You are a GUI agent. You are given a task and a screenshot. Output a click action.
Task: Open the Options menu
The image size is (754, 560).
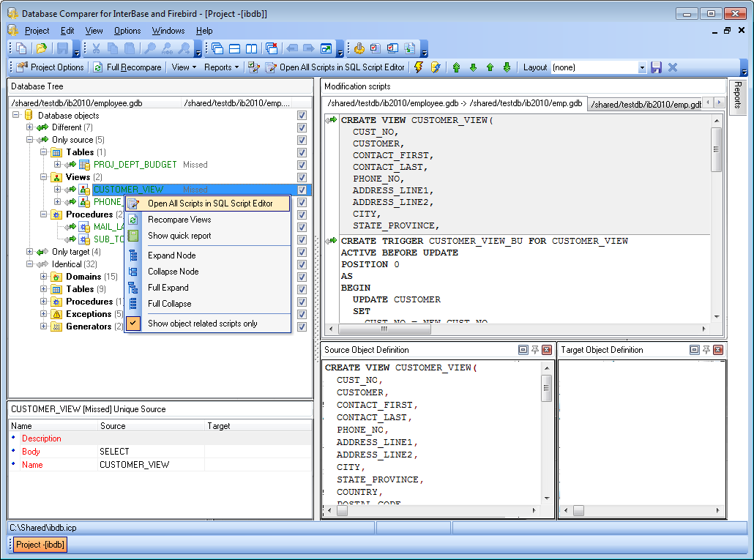coord(127,31)
